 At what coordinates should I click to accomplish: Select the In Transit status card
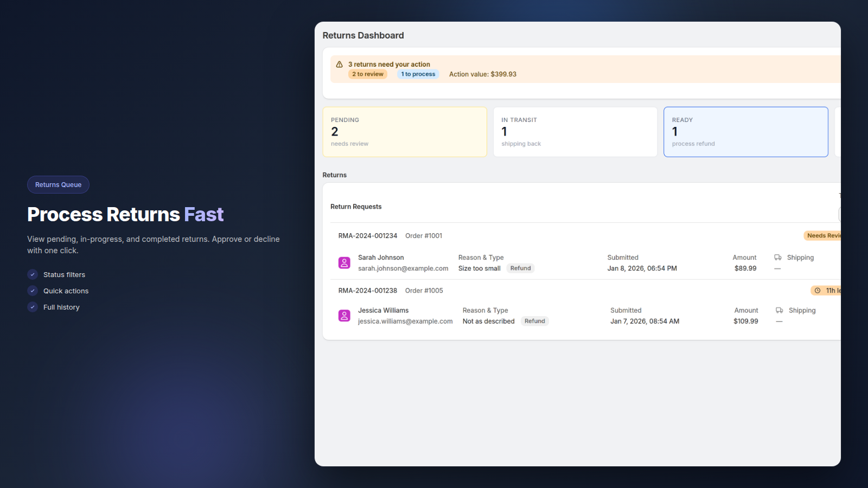tap(575, 132)
